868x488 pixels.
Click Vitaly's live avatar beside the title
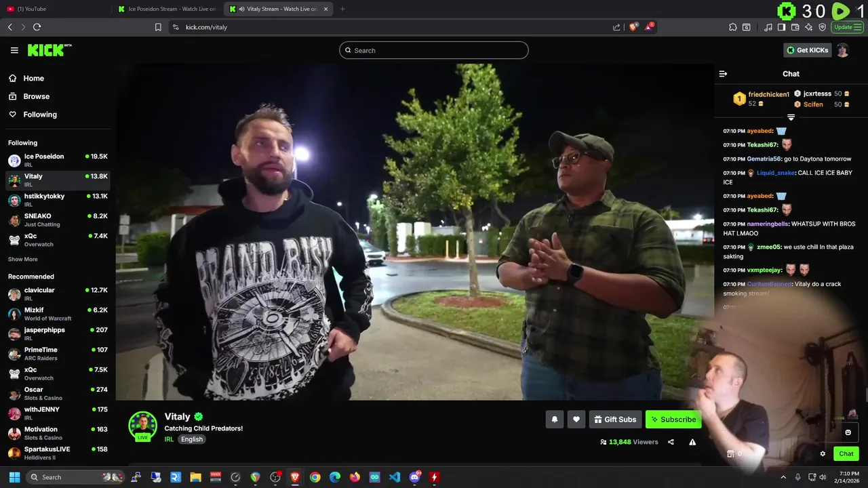(142, 426)
